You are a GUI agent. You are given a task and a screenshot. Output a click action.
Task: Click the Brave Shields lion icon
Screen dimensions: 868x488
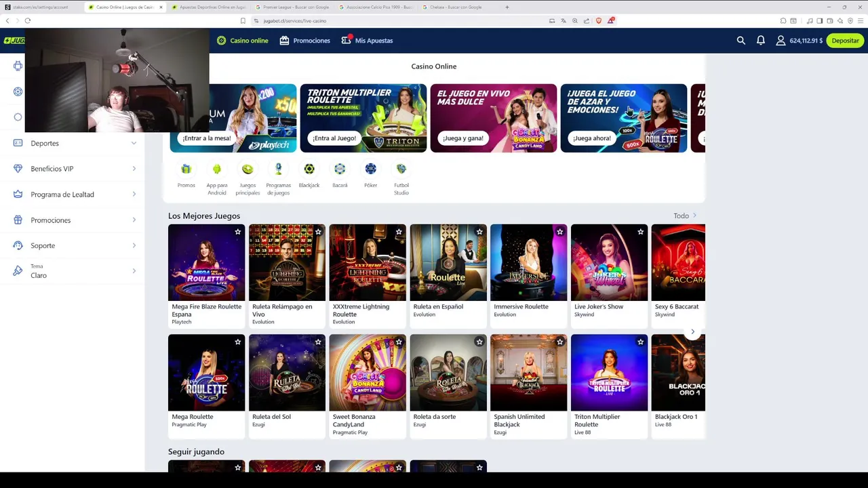click(598, 21)
